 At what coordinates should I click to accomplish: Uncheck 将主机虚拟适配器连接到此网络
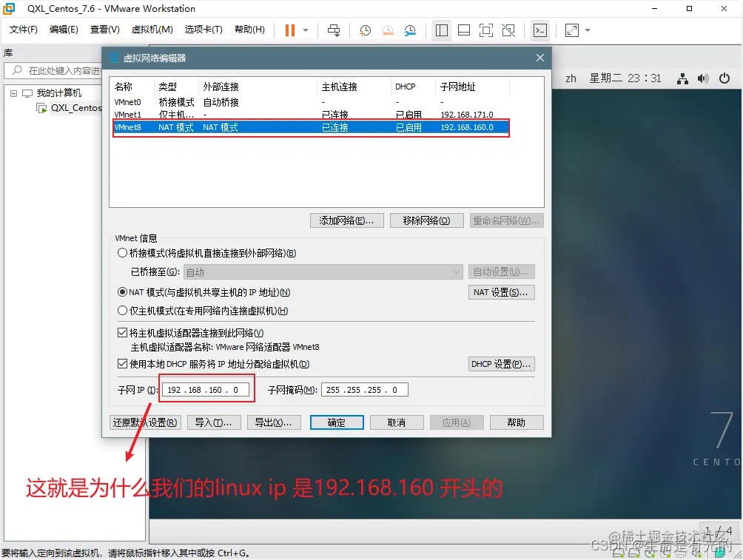click(x=123, y=332)
